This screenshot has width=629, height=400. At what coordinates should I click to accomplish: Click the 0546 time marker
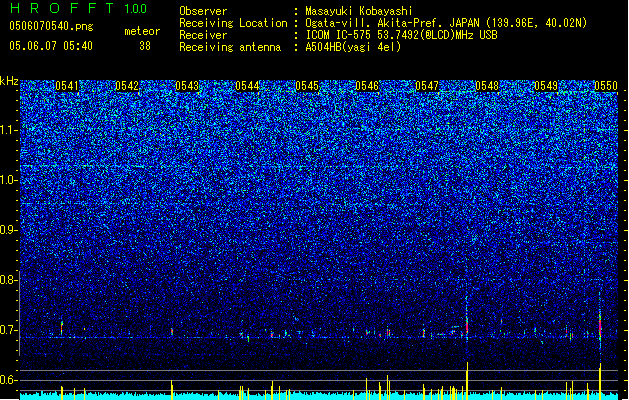[x=367, y=86]
